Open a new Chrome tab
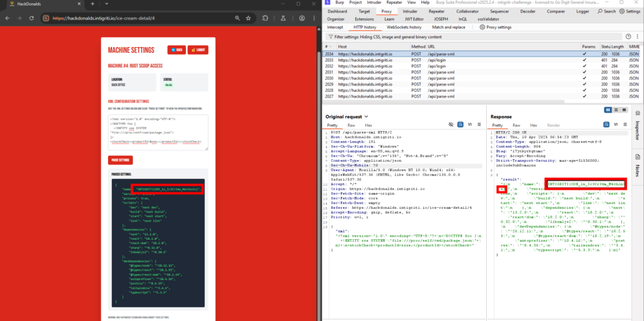 [x=92, y=4]
